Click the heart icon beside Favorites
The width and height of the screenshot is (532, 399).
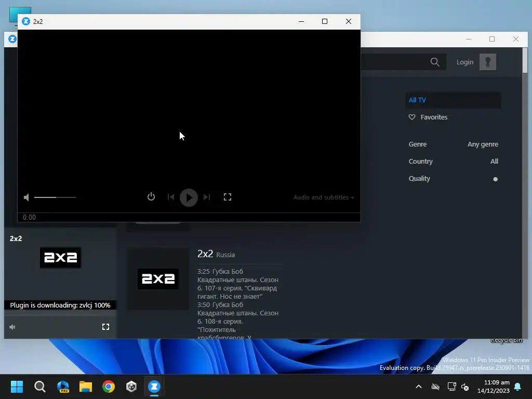412,117
